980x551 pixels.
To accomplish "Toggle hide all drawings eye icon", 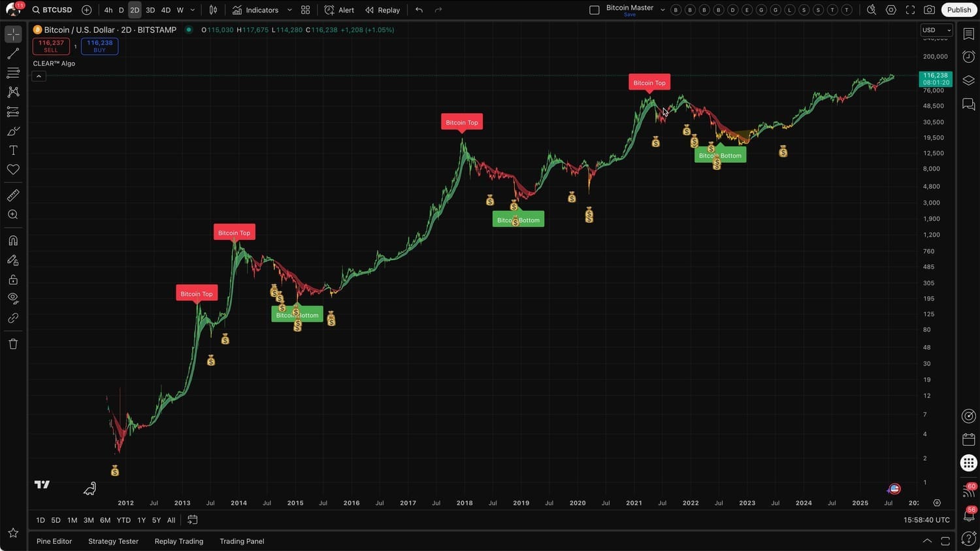I will (x=13, y=299).
